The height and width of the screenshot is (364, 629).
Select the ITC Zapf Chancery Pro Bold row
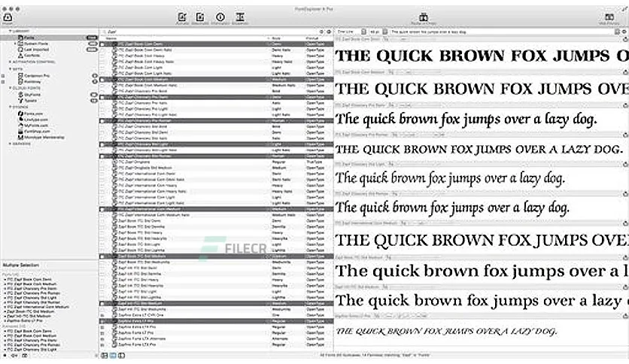click(216, 92)
